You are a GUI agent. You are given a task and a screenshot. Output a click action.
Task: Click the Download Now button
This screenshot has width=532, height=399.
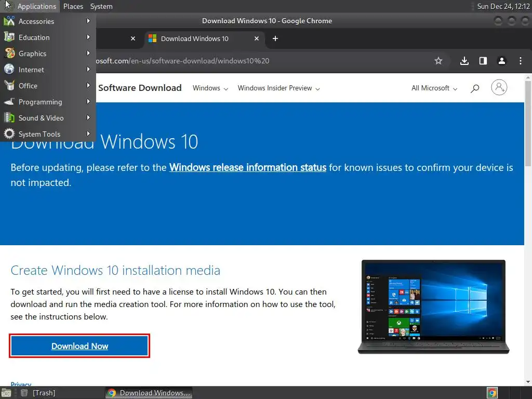(x=79, y=345)
